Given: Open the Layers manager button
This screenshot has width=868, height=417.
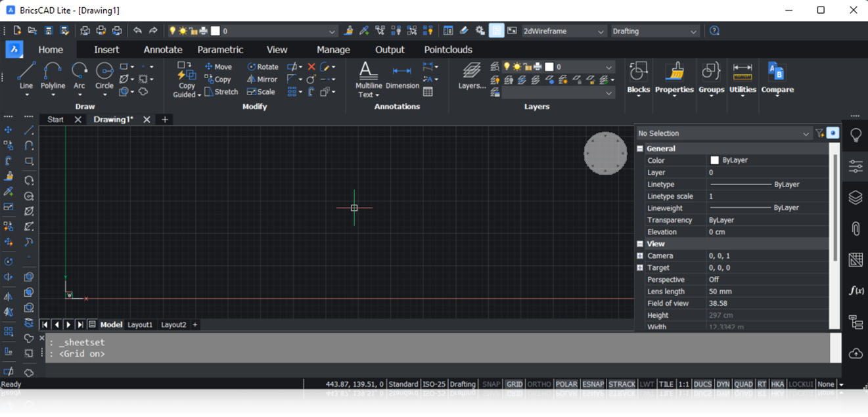Looking at the screenshot, I should (x=472, y=76).
